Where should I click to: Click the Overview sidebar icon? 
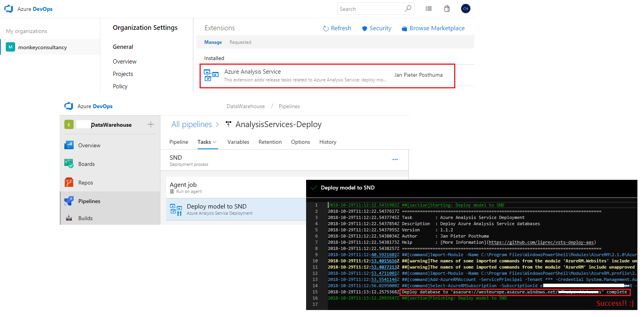pyautogui.click(x=69, y=145)
